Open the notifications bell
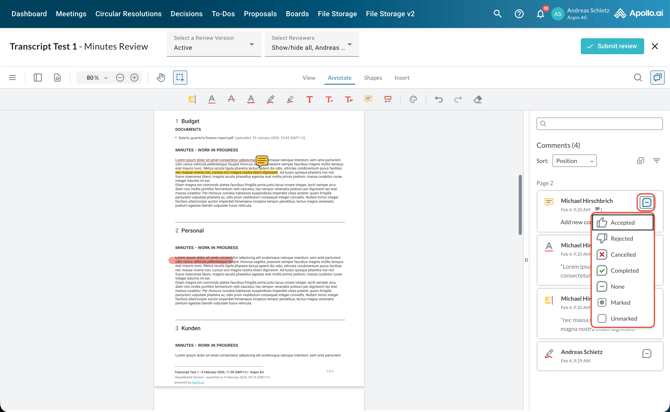 click(x=540, y=14)
